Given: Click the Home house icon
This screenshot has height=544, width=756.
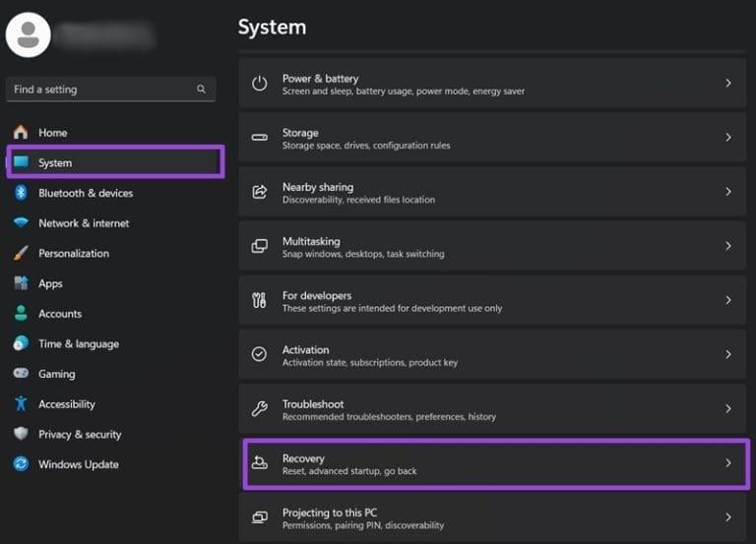Looking at the screenshot, I should pyautogui.click(x=21, y=132).
